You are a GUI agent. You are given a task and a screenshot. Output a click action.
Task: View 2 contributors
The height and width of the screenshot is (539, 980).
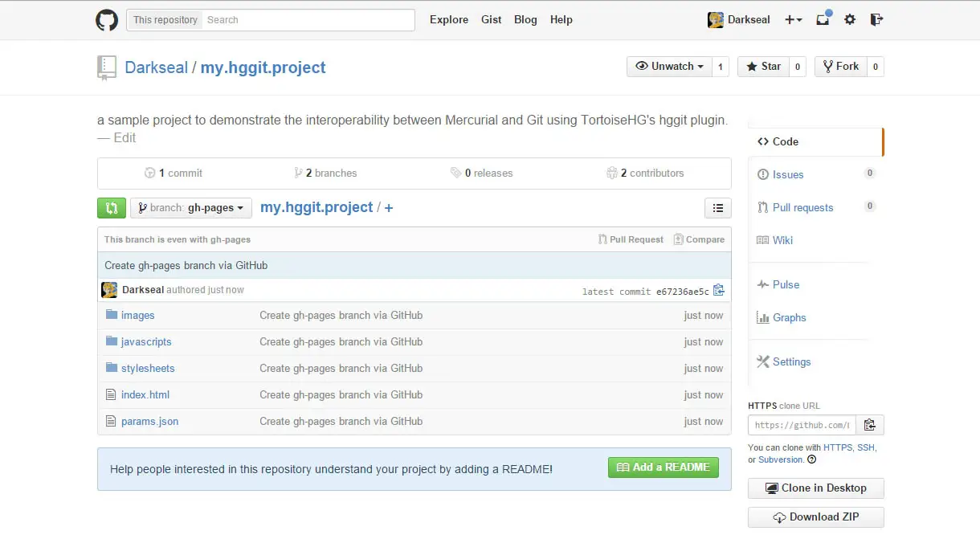645,173
